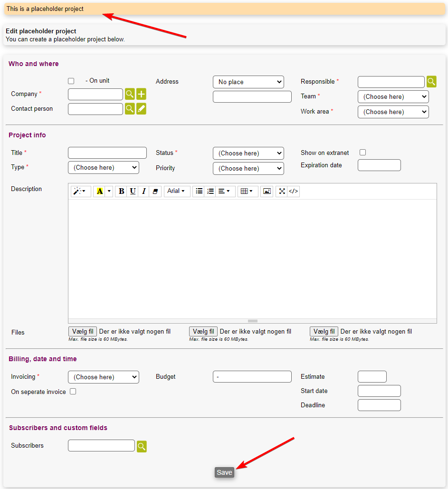Open the Invoicing dropdown
Screen dimensions: 448x489
tap(104, 377)
